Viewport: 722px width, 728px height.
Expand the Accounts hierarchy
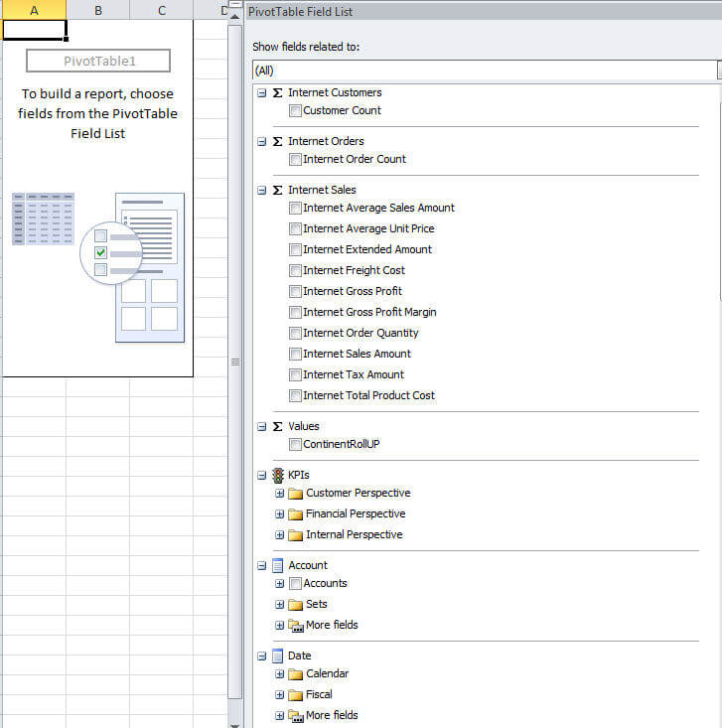(x=279, y=584)
